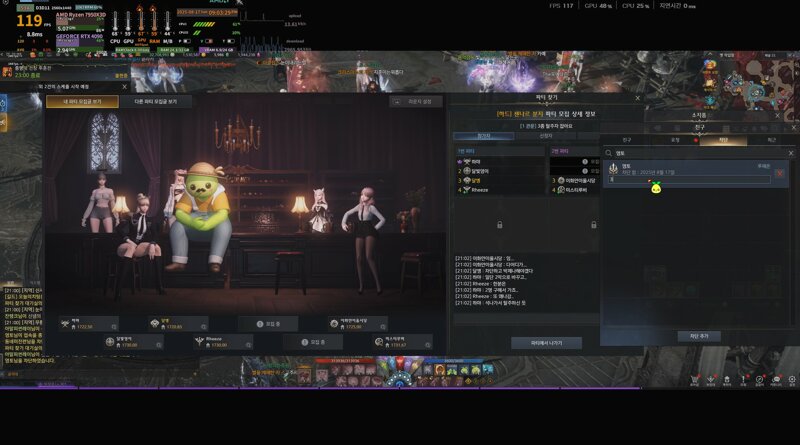800x445 pixels.
Task: Click the lock icon under party 2
Action: tap(593, 225)
